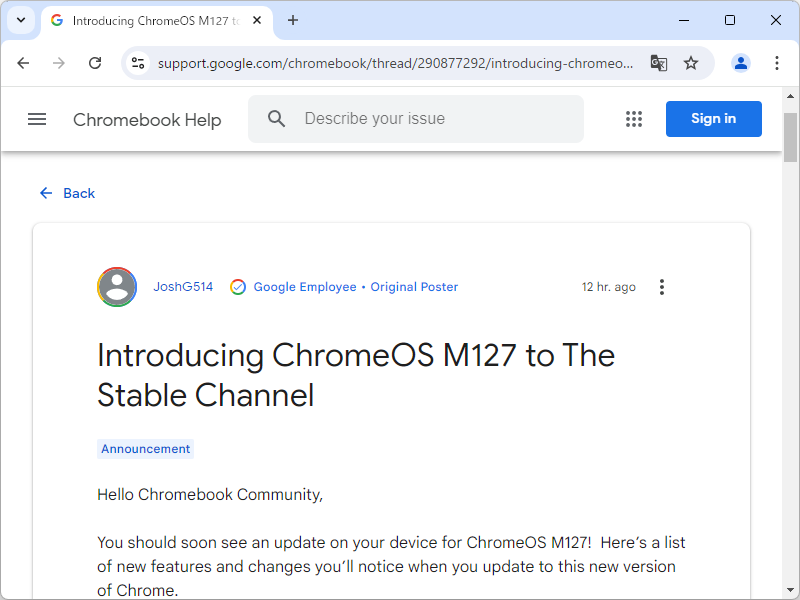800x600 pixels.
Task: Click the Google Translate icon in address bar
Action: tap(658, 62)
